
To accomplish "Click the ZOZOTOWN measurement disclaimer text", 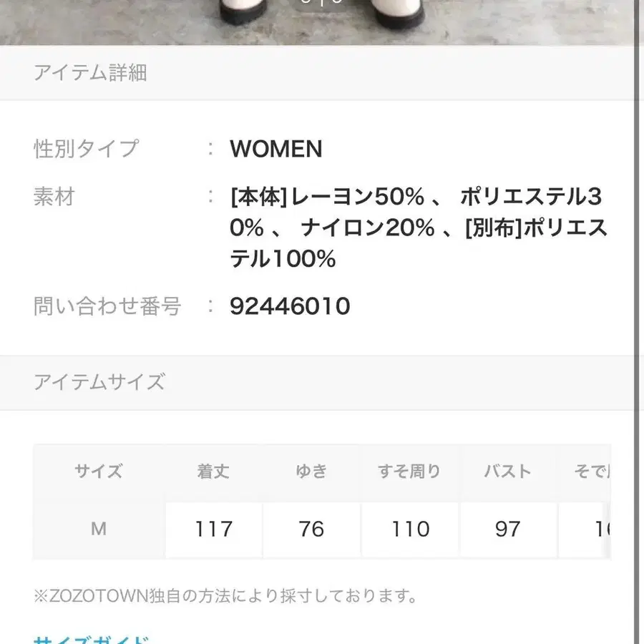I will point(224,594).
